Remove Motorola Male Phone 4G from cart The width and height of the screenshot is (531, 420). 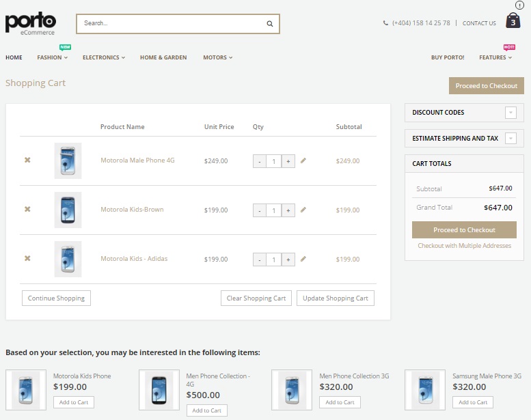pyautogui.click(x=27, y=160)
